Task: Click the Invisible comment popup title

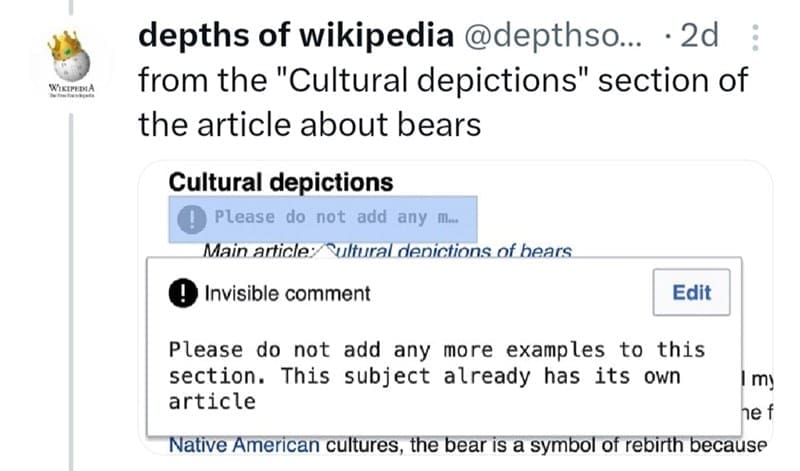Action: coord(287,293)
